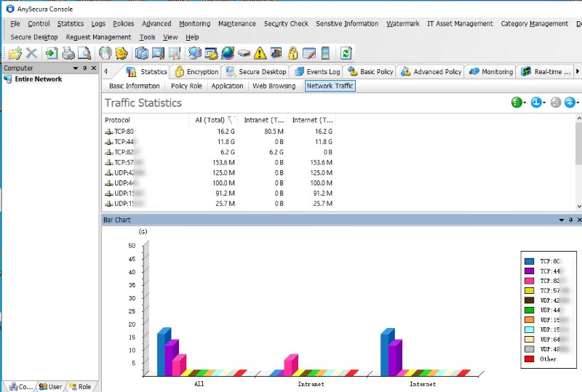Click the delete X toolbar icon

pos(31,53)
